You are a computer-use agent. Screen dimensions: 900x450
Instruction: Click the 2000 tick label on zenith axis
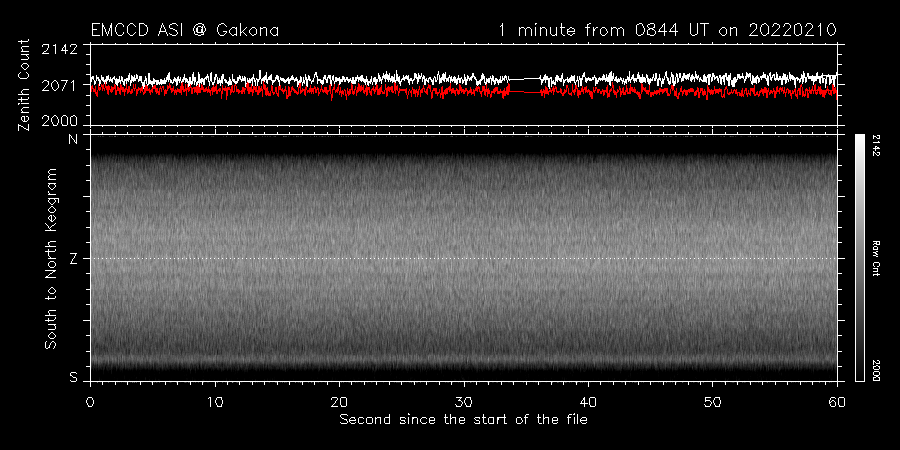[60, 120]
